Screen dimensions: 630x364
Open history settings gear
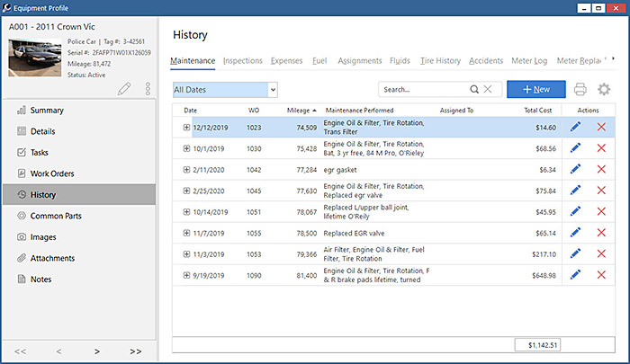[604, 89]
